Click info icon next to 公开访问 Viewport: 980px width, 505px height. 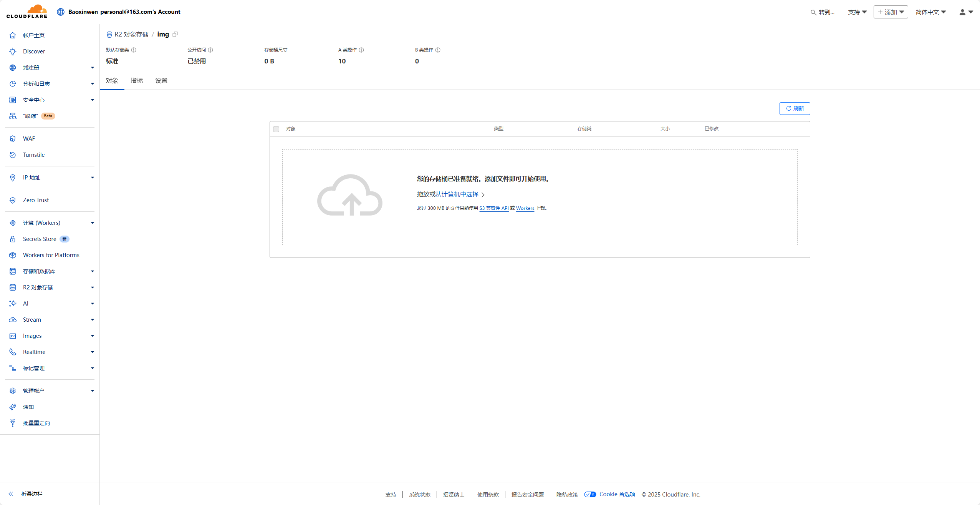[x=210, y=50]
